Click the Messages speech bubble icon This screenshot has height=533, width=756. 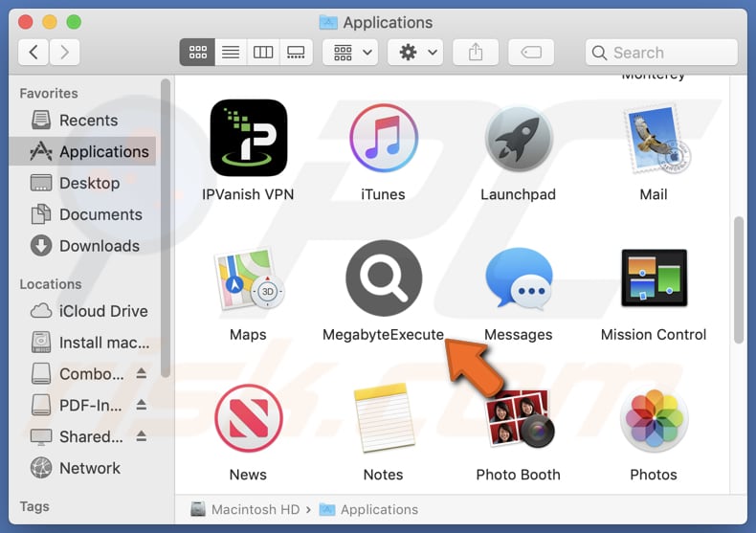point(519,278)
